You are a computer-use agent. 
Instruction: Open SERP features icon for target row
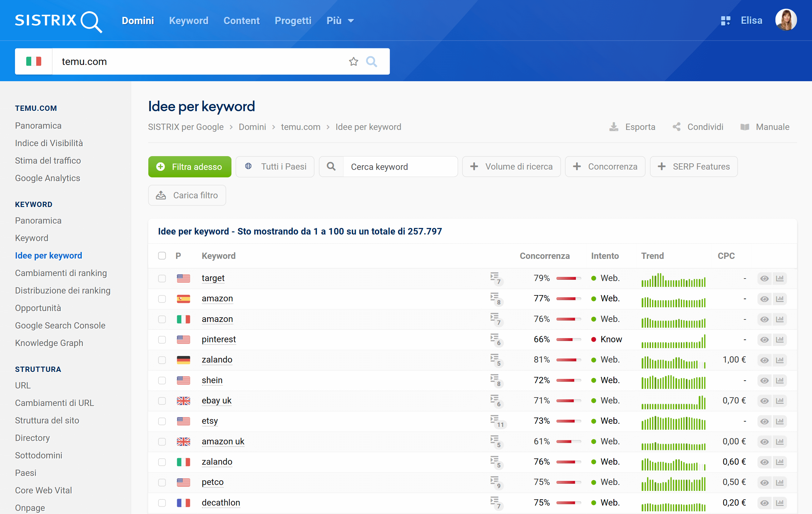(497, 279)
